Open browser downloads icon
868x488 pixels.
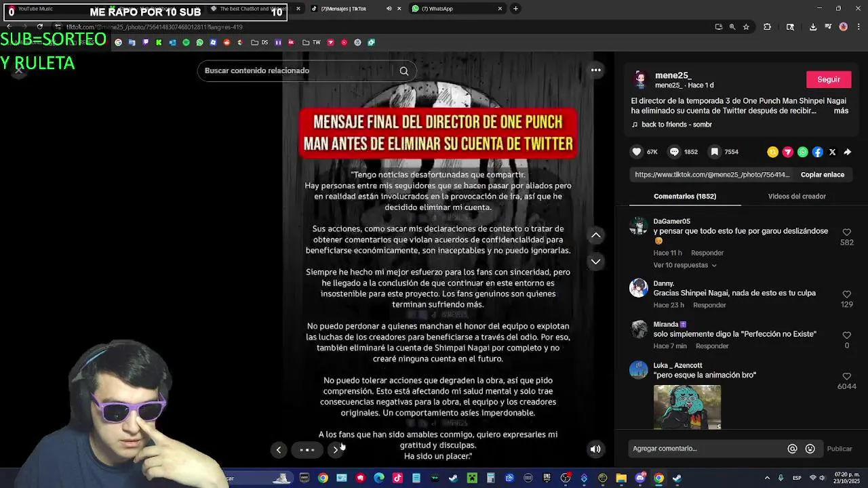813,27
